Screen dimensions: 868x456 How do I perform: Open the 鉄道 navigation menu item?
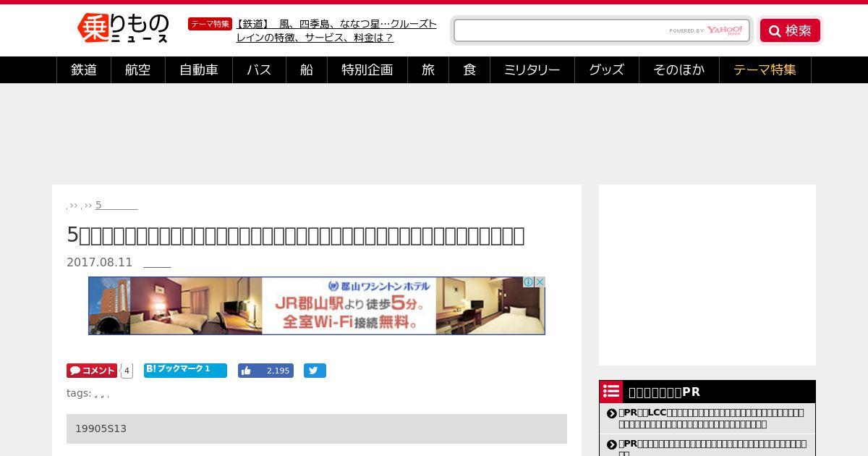[x=84, y=70]
